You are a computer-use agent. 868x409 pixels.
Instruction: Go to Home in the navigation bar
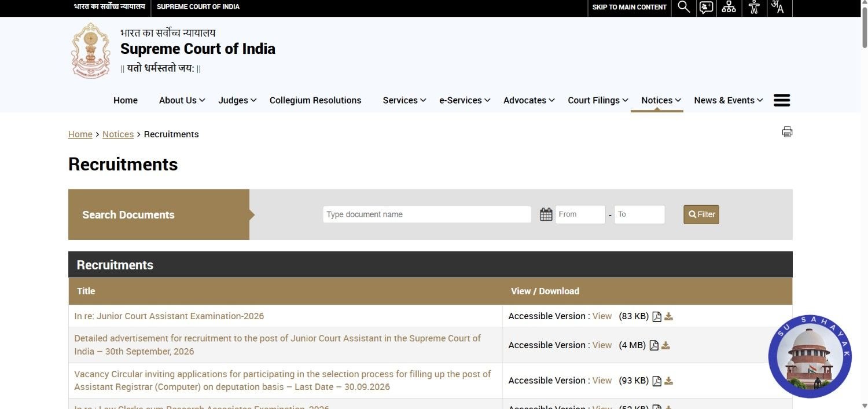click(126, 100)
